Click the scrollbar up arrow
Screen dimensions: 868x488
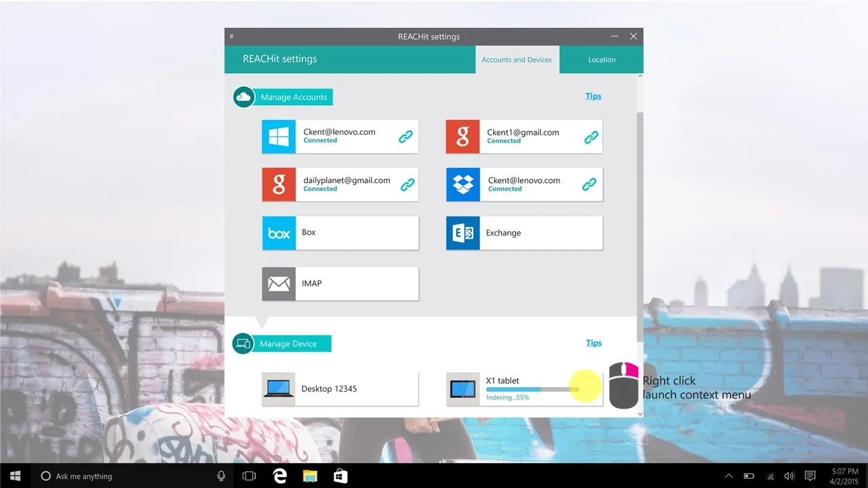[x=640, y=77]
